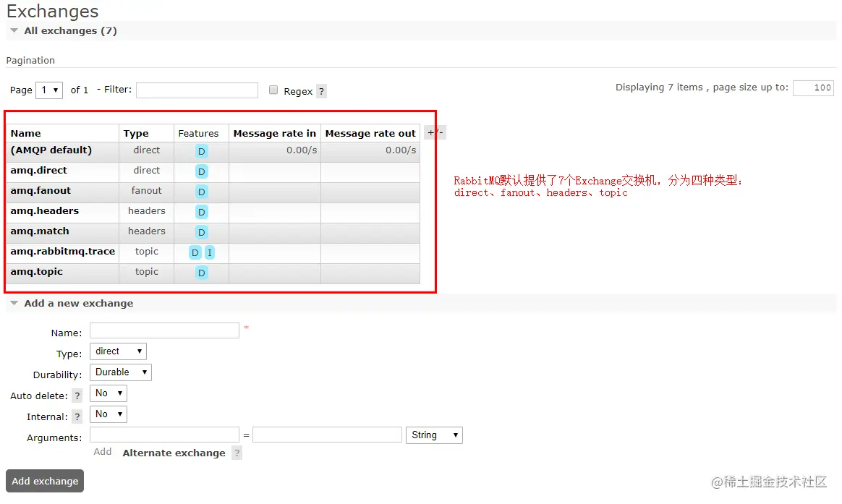
Task: Click the Alternate exchange help question mark
Action: [237, 453]
